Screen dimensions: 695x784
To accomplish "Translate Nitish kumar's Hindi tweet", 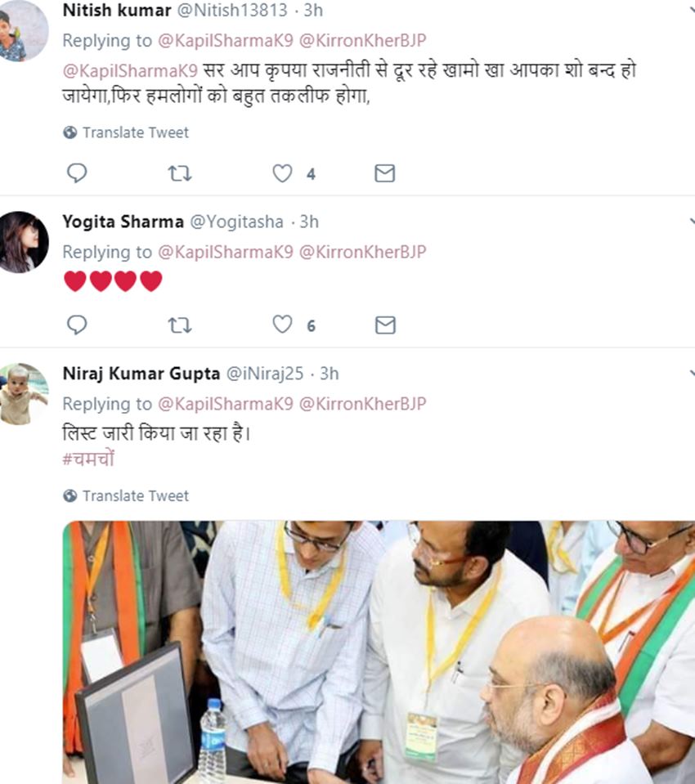I will (135, 132).
